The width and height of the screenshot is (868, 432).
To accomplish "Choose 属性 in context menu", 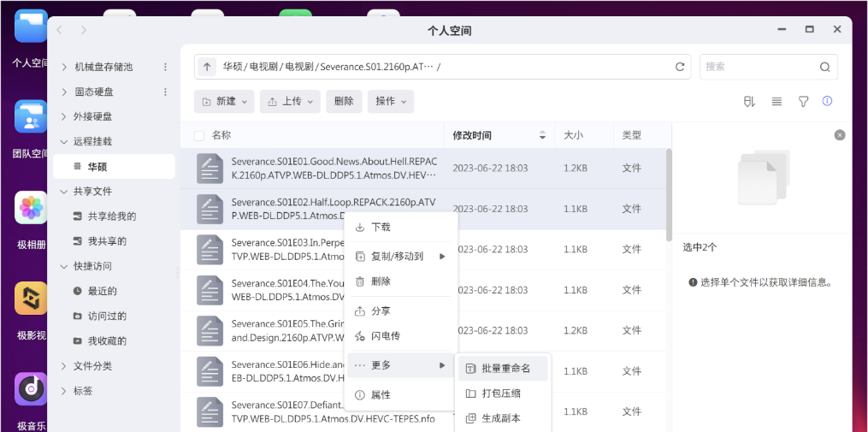I will (400, 395).
